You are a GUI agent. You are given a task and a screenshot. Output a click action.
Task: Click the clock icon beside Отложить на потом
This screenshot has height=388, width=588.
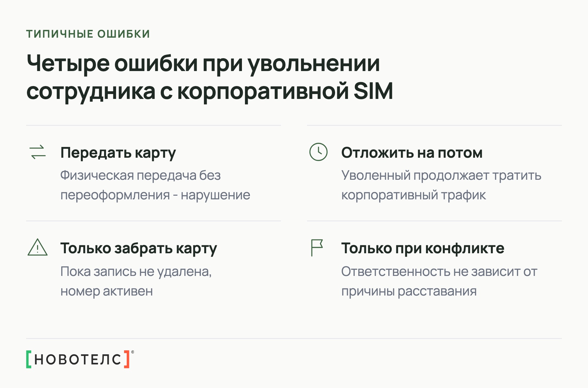pos(318,152)
